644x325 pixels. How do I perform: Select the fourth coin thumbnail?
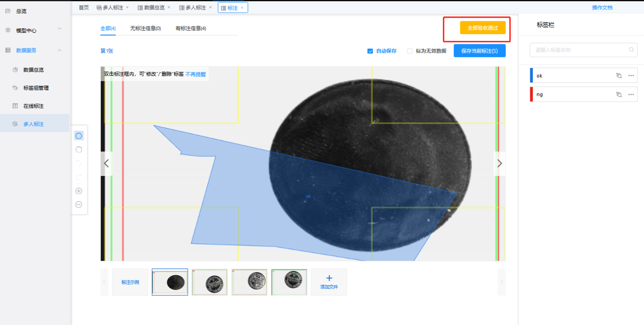pos(289,282)
